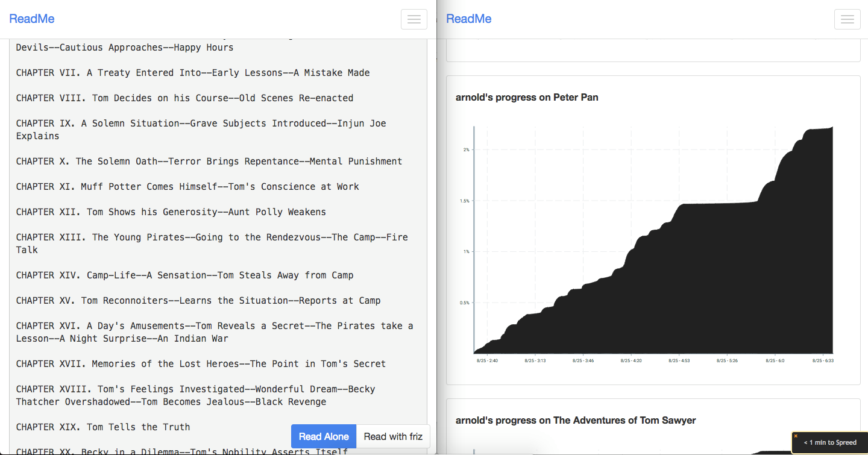
Task: Click the '< 1 min to Spreed' notification
Action: 829,442
